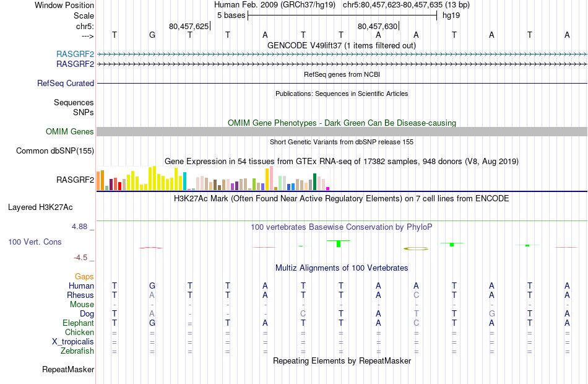Click the gray OMIM Genes bar
The width and height of the screenshot is (588, 384).
point(342,131)
